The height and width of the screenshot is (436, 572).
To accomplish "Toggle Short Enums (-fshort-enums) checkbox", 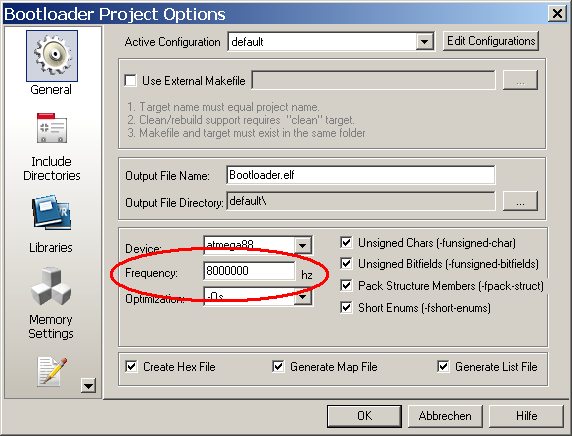I will (x=346, y=308).
